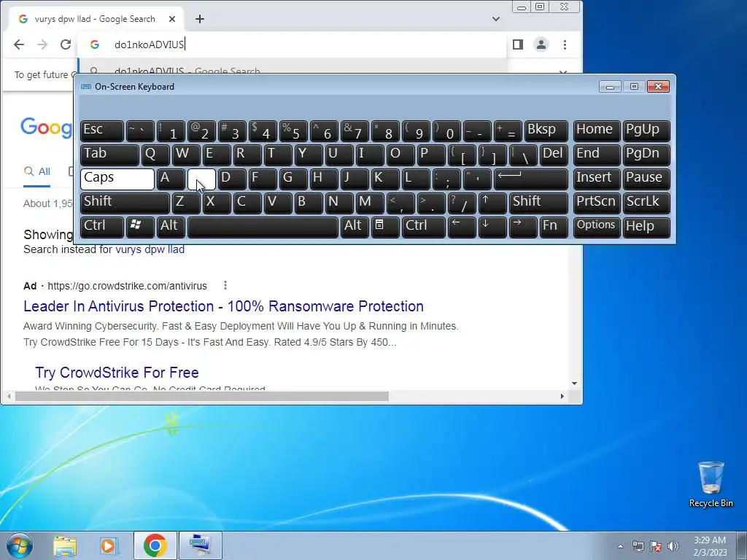Click the Bksp key

coord(546,131)
